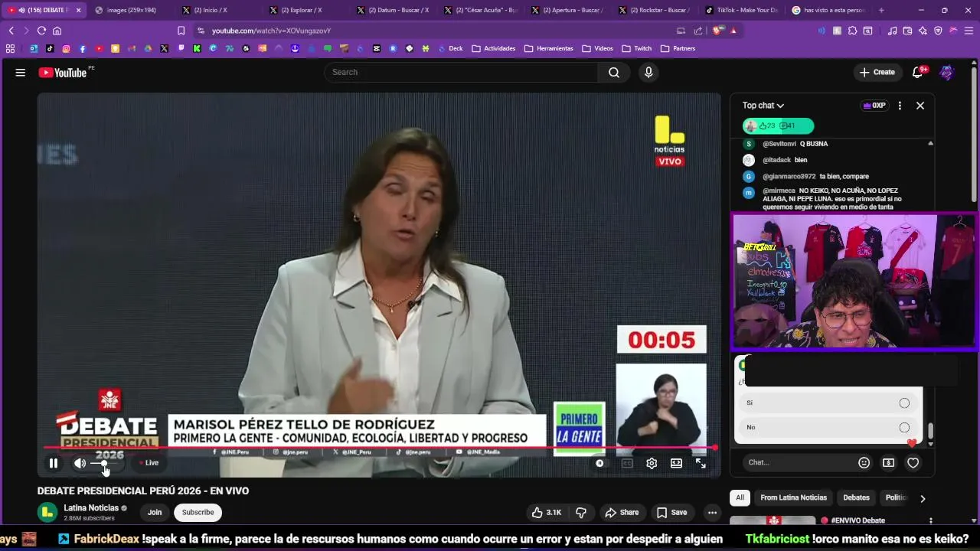Jump to Live in the player
Screen dimensions: 980x551
coord(149,463)
